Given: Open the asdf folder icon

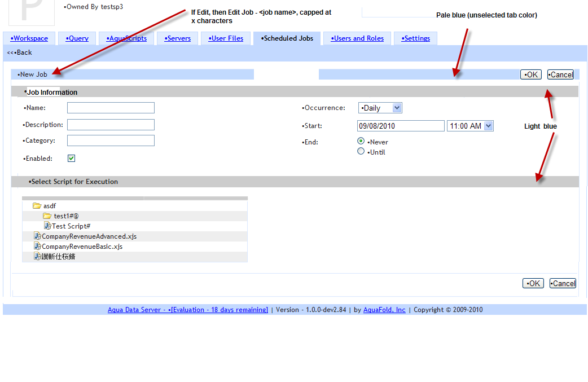Looking at the screenshot, I should (x=37, y=206).
